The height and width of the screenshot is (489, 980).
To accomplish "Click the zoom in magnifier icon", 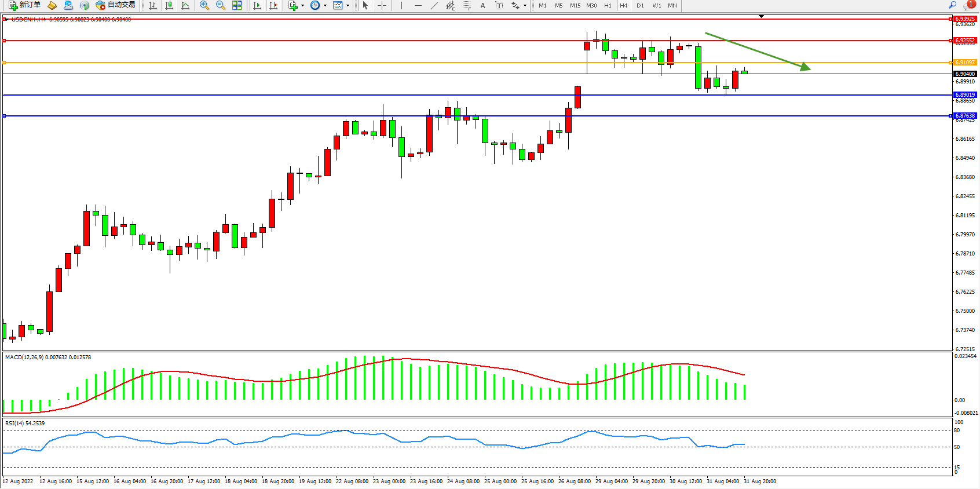I will pyautogui.click(x=204, y=5).
